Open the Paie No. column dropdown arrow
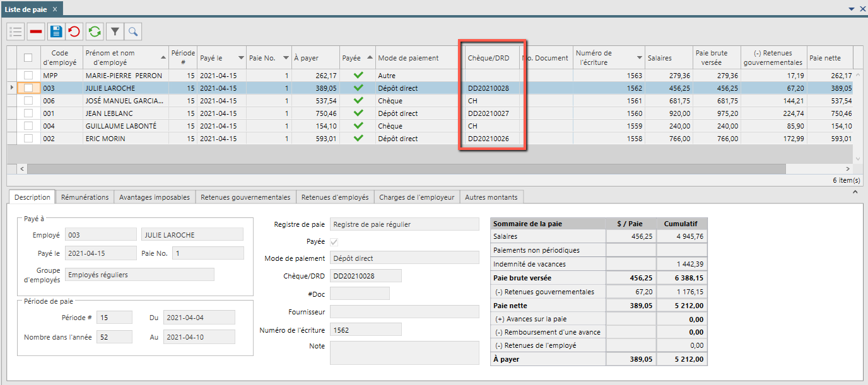The height and width of the screenshot is (385, 868). click(x=286, y=58)
